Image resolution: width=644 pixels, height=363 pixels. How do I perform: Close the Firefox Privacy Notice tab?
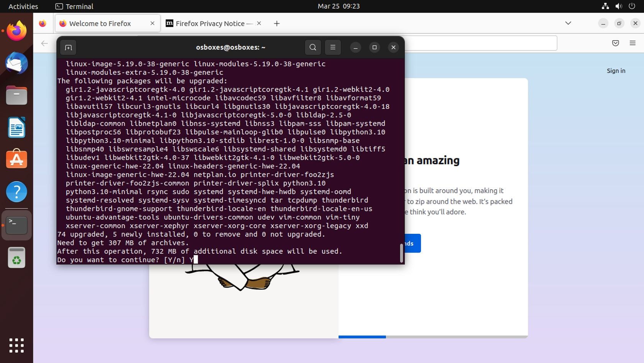coord(259,23)
